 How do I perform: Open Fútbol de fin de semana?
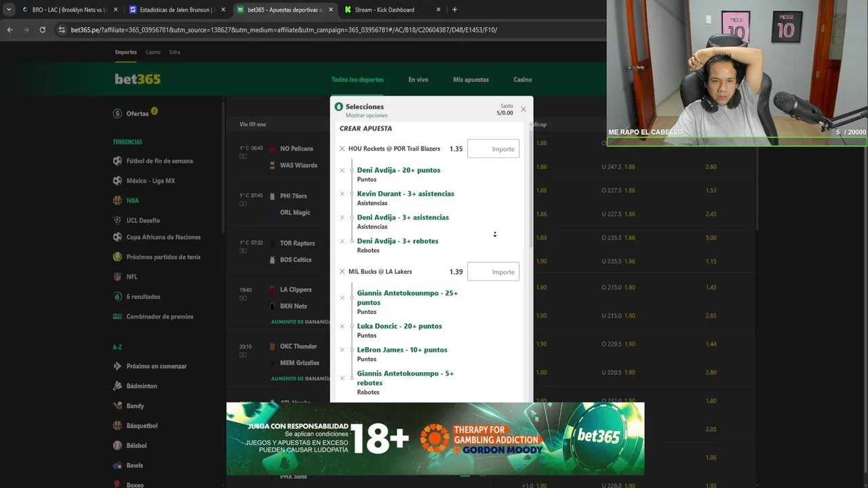(x=159, y=161)
